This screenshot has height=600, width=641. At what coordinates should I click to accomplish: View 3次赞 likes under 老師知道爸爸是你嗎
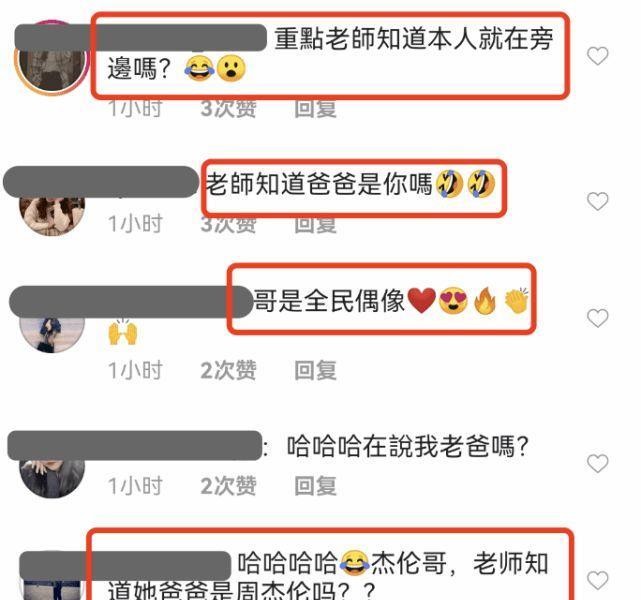pos(229,225)
